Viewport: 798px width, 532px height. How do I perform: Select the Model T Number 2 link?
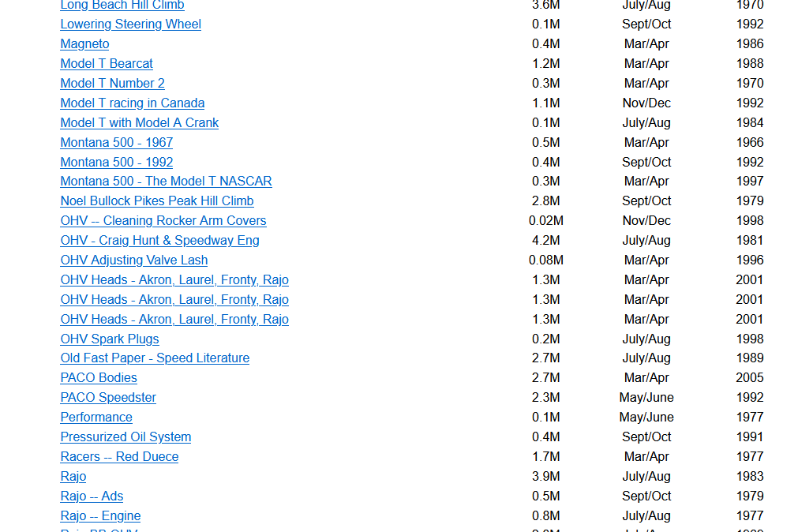(x=112, y=84)
